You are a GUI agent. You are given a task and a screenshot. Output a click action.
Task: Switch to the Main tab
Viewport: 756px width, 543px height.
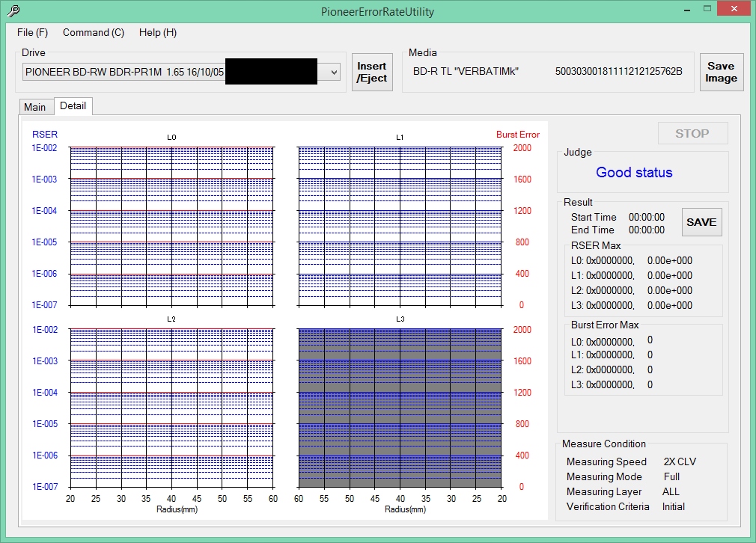(34, 107)
